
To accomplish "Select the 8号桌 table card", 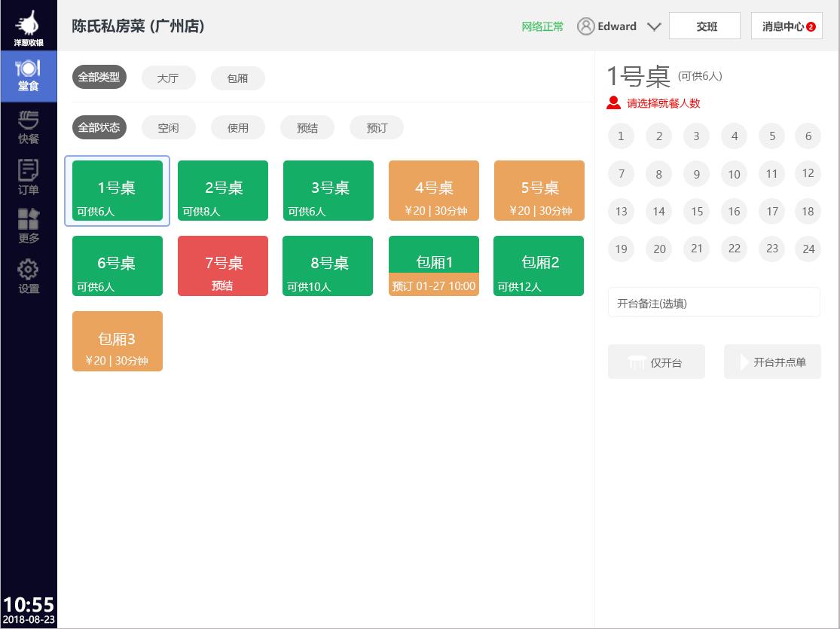I will coord(328,266).
